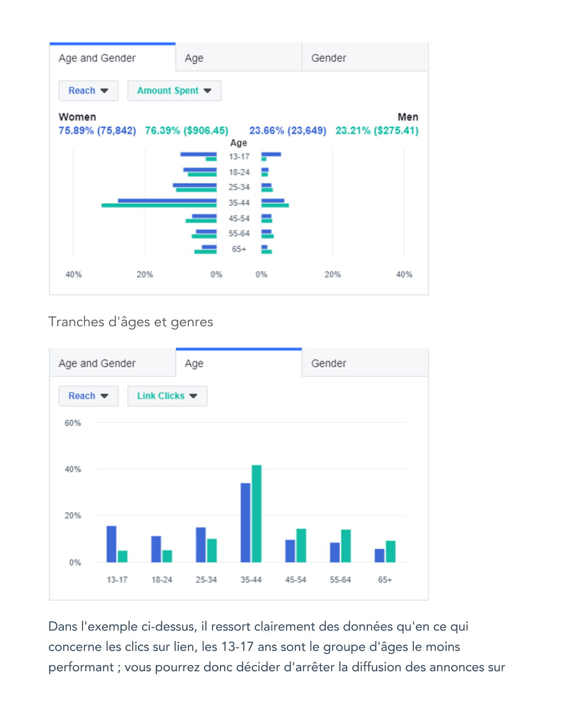Open the Amount Spent dropdown
This screenshot has width=563, height=728.
[x=174, y=91]
